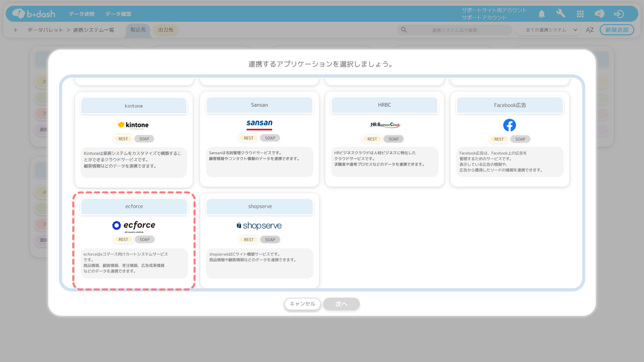Viewport: 644px width, 362px height.
Task: Click the 新規追加 button
Action: tap(617, 30)
